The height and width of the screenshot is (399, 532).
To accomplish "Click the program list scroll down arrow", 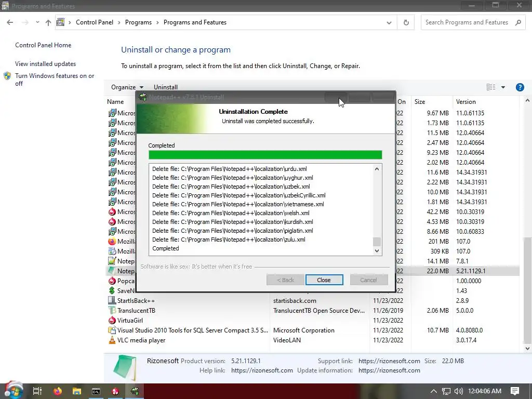I will (x=527, y=349).
